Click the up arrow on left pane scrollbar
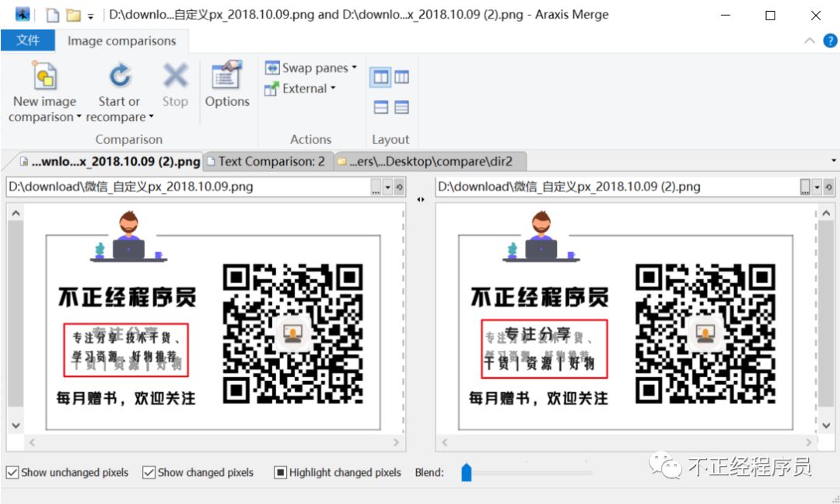This screenshot has height=504, width=840. (x=16, y=213)
